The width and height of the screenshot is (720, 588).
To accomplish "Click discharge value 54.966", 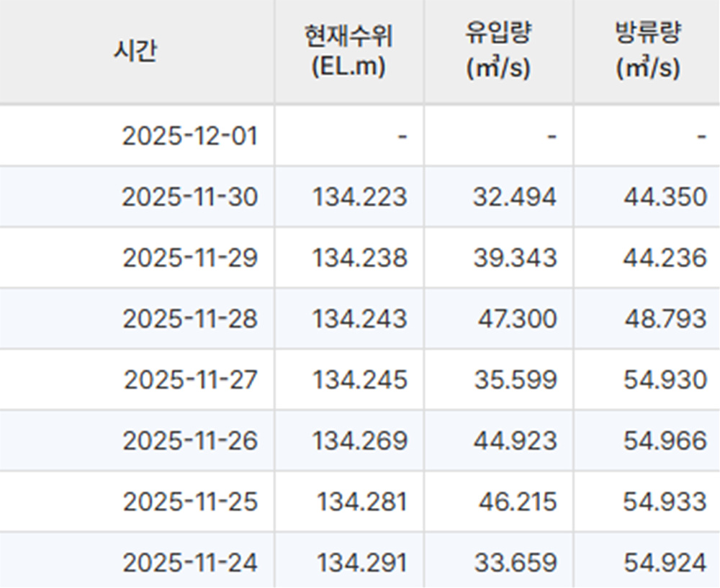I will pos(665,440).
